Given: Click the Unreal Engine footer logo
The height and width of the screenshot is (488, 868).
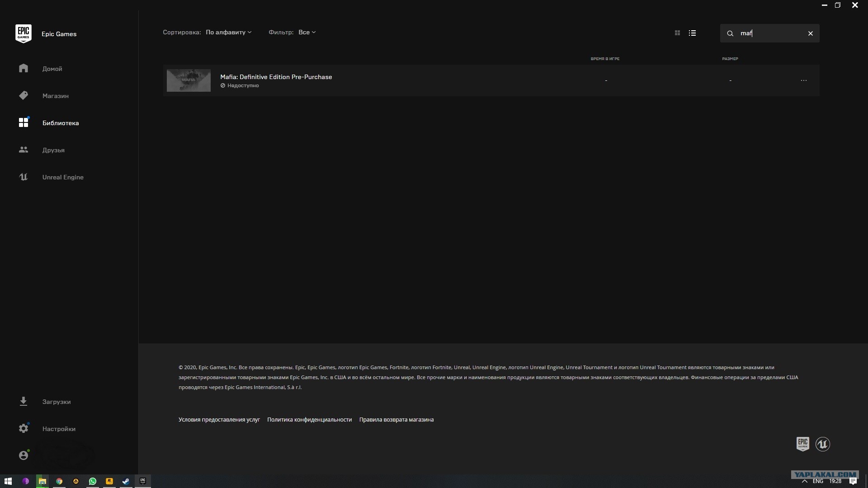Looking at the screenshot, I should pos(823,444).
